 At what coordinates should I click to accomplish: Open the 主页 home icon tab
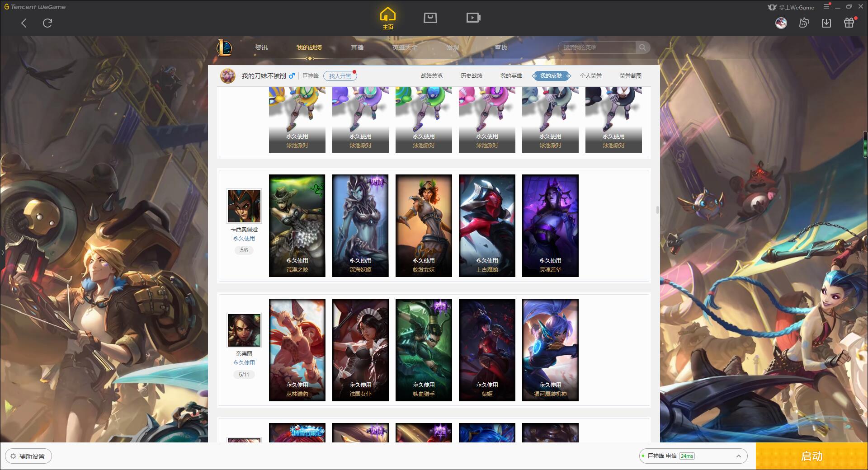click(x=387, y=19)
